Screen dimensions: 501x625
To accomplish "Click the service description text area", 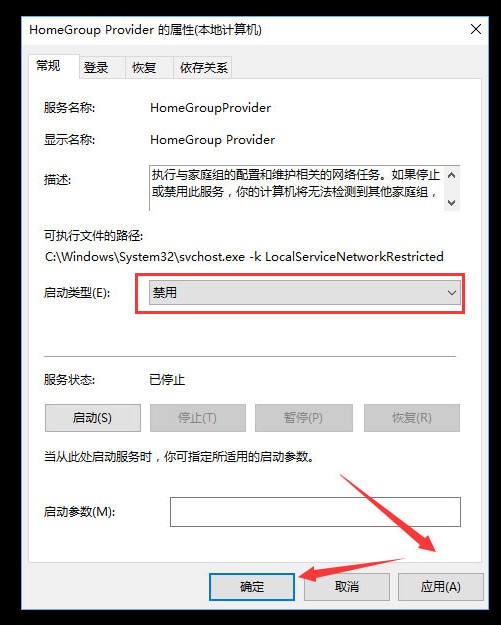I will click(x=297, y=188).
